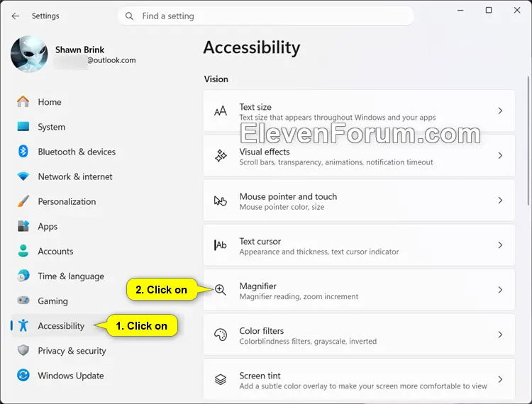Image resolution: width=532 pixels, height=404 pixels.
Task: Maximize the Settings window
Action: coord(489,10)
